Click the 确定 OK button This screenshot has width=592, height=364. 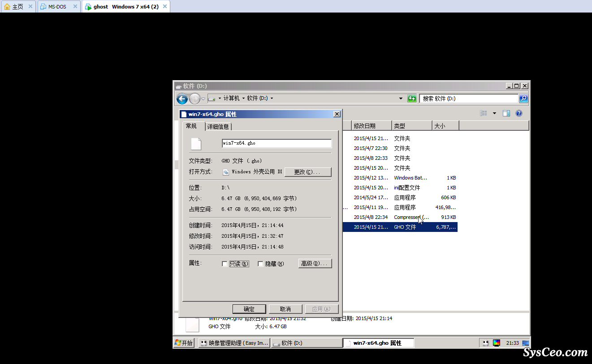(x=249, y=309)
